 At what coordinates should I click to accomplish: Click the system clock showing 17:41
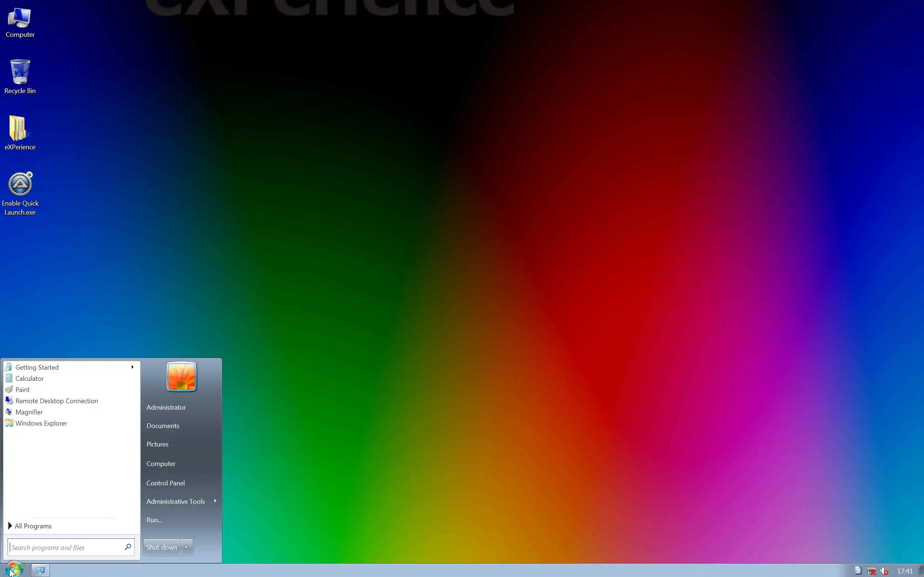(905, 571)
